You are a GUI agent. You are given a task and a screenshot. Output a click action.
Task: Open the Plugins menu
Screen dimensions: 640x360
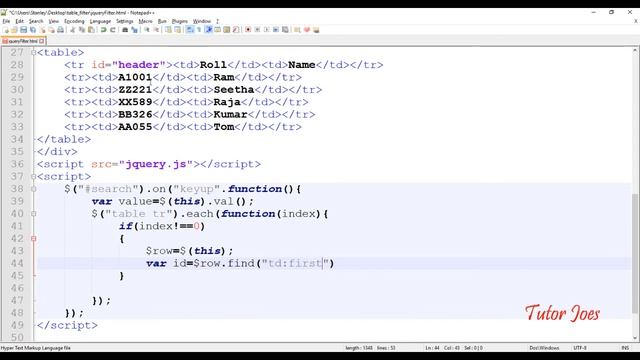tap(180, 21)
